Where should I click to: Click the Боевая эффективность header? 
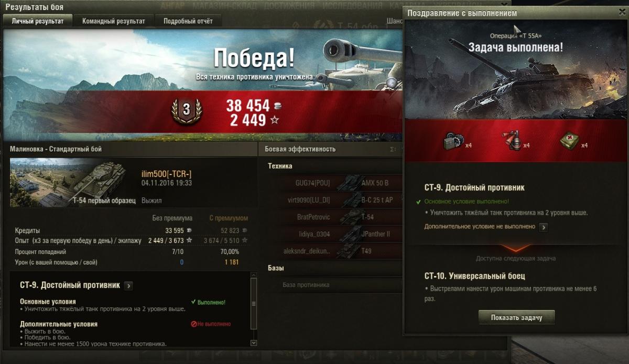(x=300, y=149)
